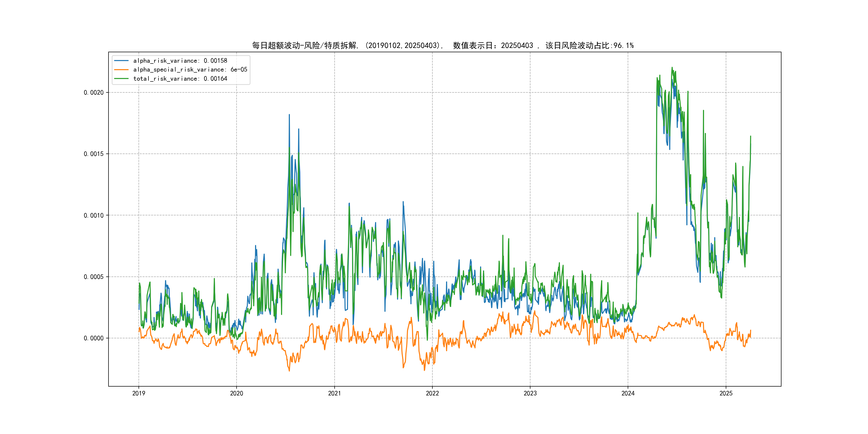Click the green total_risk_variance legend line

(x=121, y=78)
